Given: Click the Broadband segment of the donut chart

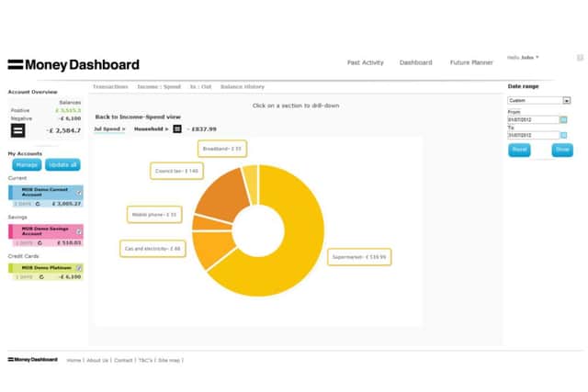Looking at the screenshot, I should [251, 185].
